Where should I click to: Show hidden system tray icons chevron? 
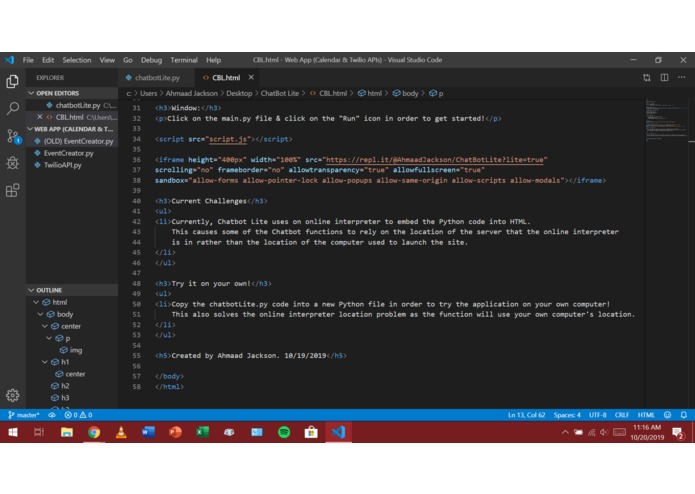click(x=565, y=432)
